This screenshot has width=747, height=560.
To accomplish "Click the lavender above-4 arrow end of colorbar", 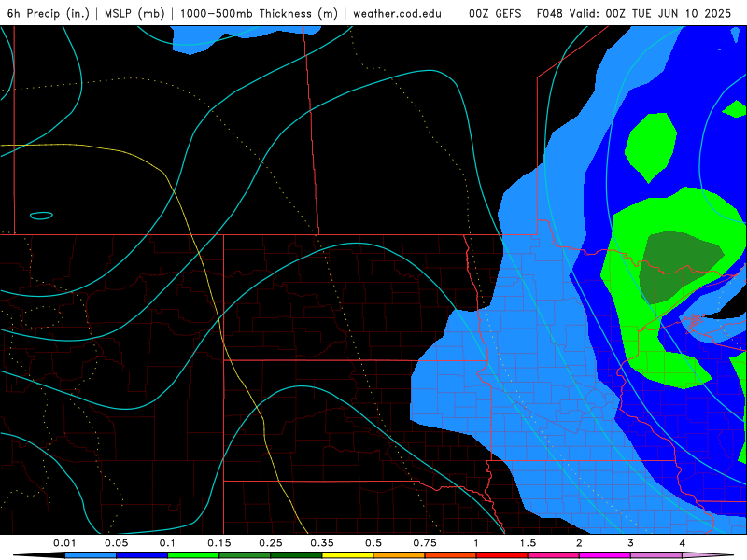I will coord(707,555).
